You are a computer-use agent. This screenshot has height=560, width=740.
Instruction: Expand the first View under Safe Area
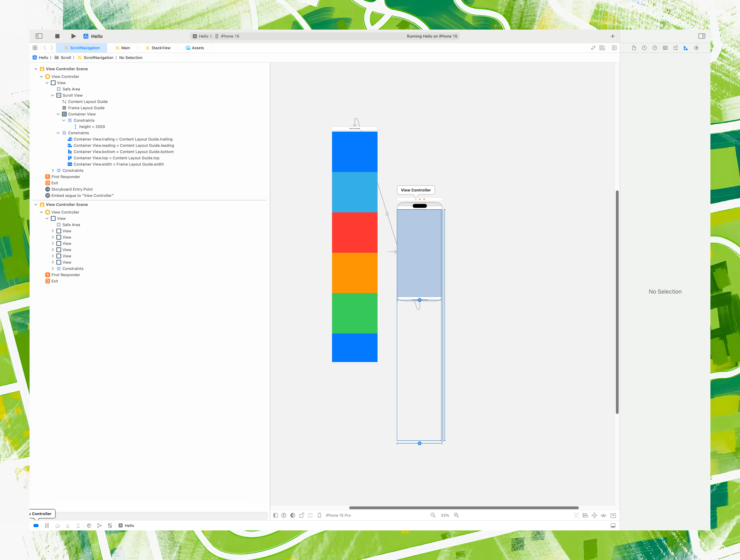click(53, 231)
